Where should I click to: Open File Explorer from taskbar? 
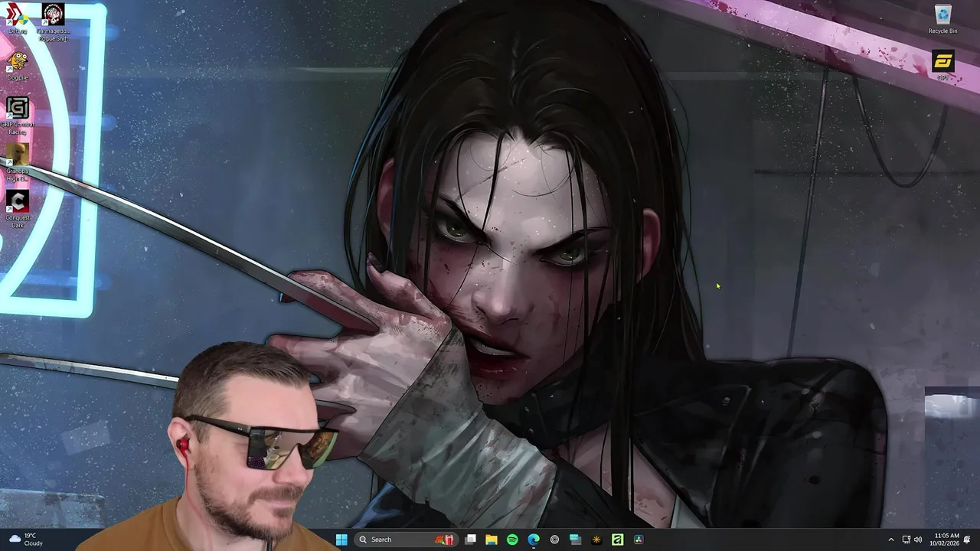coord(492,540)
